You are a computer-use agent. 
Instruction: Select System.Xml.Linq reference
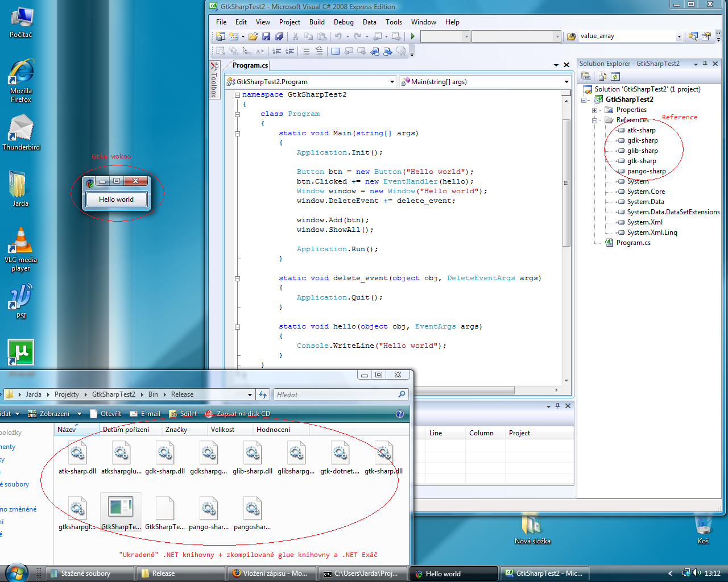click(652, 232)
